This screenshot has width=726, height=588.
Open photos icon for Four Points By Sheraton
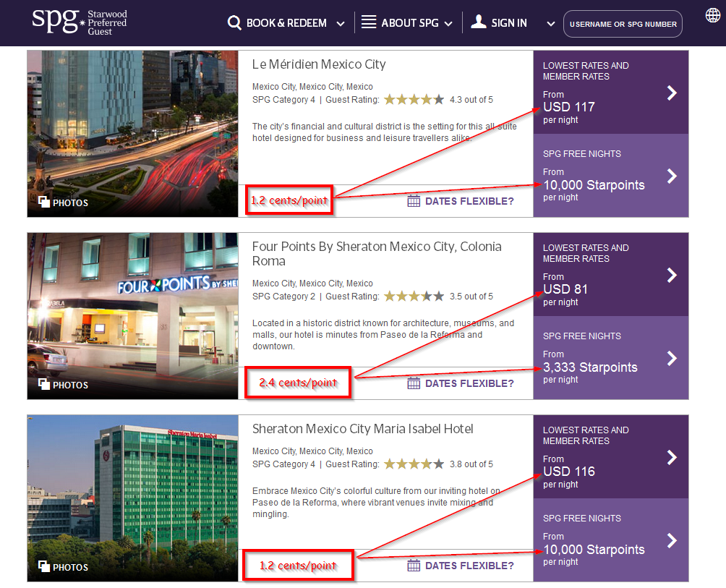point(44,384)
